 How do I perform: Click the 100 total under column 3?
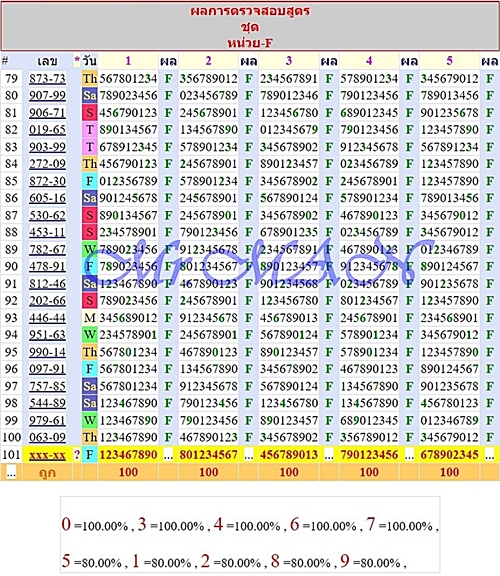[x=289, y=472]
